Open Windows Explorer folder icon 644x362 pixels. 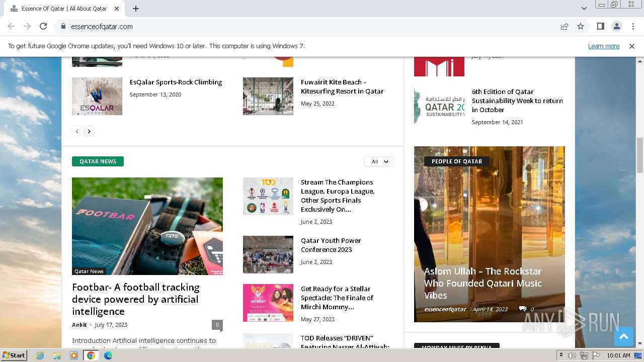57,355
